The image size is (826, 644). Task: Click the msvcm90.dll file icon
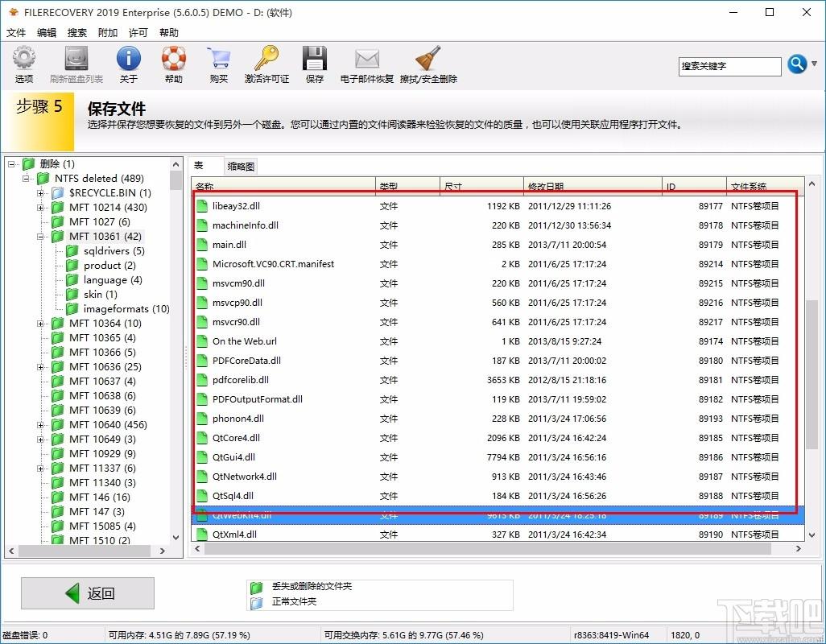click(x=202, y=283)
